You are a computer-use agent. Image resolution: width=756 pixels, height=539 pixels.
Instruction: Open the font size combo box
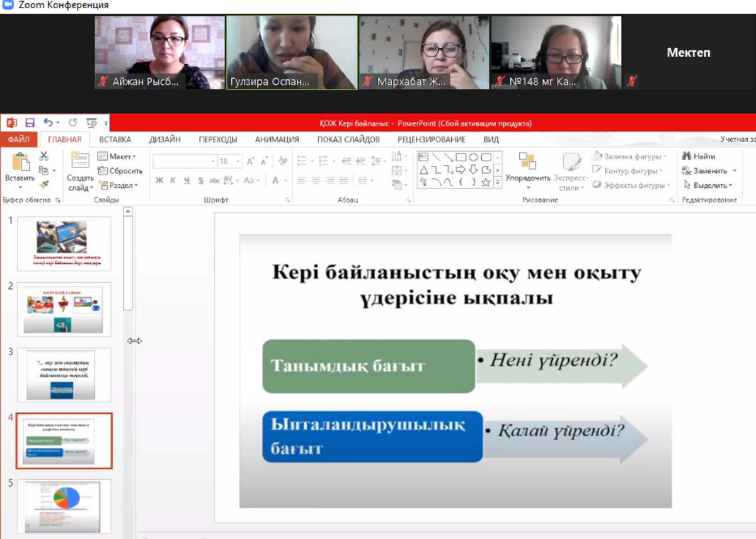229,162
